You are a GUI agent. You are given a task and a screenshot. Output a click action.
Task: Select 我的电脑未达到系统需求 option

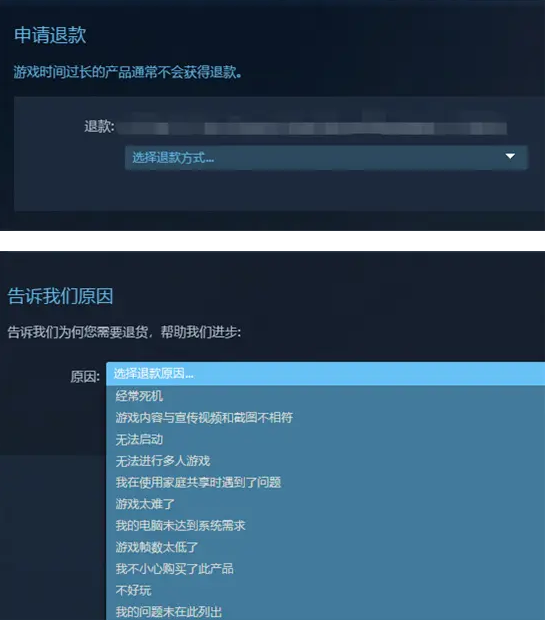click(x=325, y=525)
